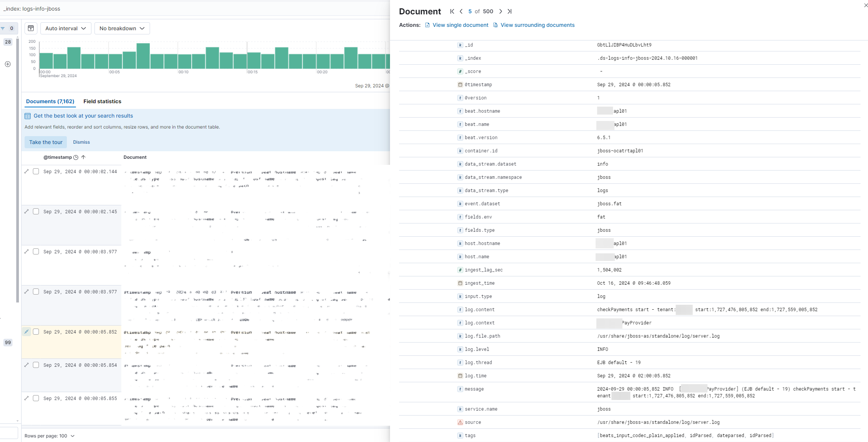Switch to Field statistics tab

[102, 101]
